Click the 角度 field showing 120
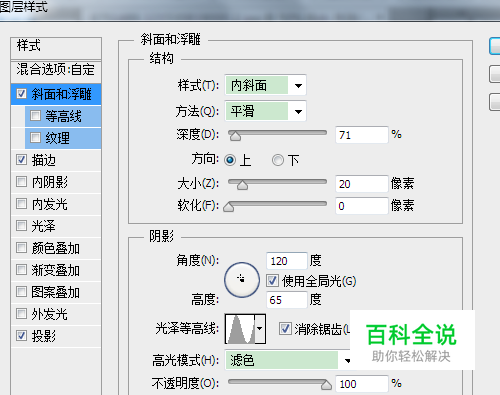This screenshot has width=500, height=395. (x=287, y=261)
